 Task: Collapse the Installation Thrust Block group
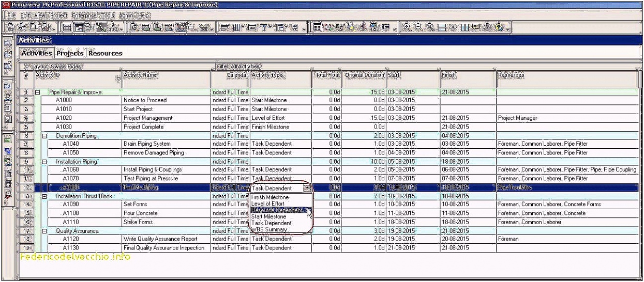click(x=44, y=197)
